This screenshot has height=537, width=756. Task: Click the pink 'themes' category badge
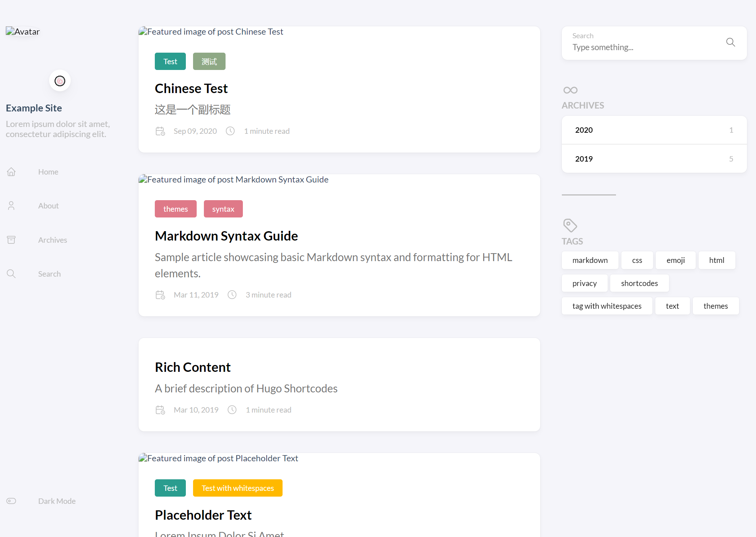point(175,209)
